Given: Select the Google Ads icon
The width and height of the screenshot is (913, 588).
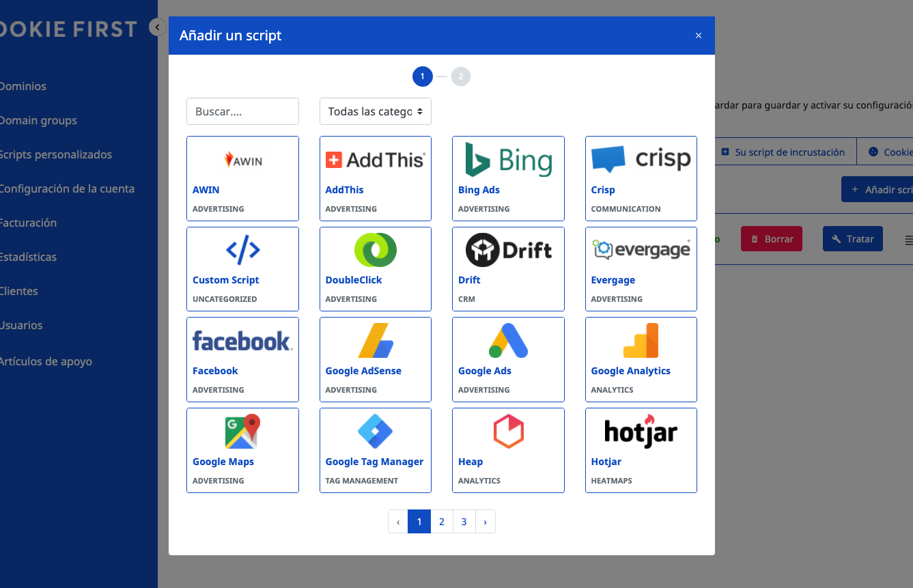Looking at the screenshot, I should coord(508,341).
